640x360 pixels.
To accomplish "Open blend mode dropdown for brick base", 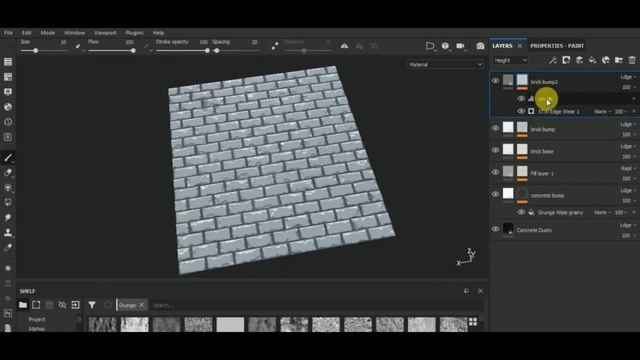I will [x=628, y=146].
